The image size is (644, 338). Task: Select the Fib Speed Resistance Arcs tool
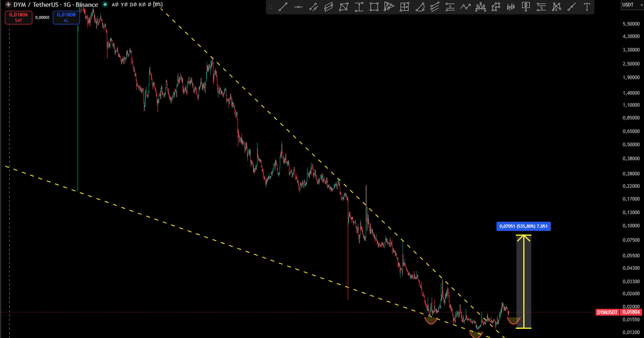(x=420, y=7)
